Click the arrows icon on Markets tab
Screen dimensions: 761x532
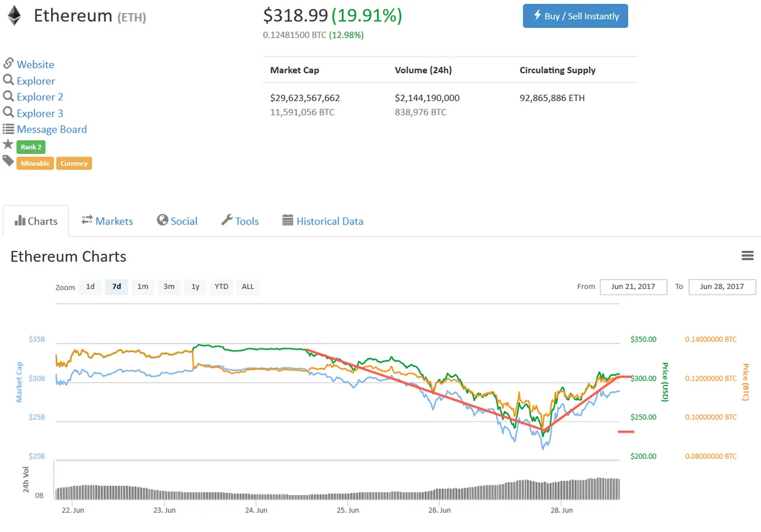(87, 220)
